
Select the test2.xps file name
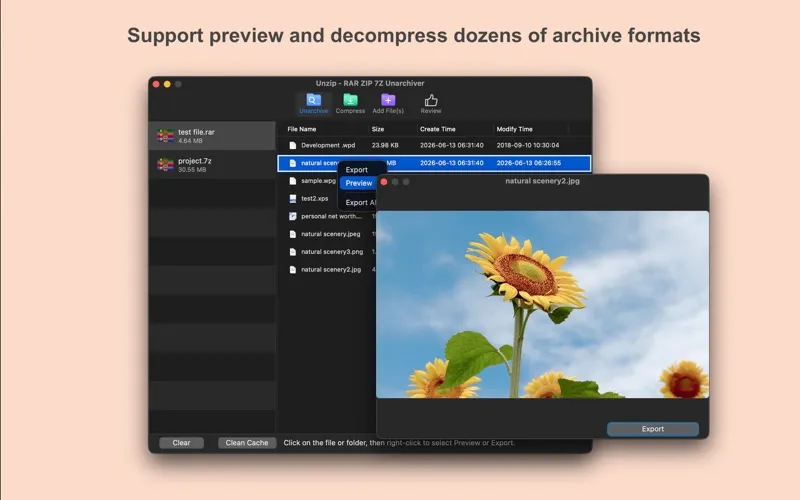[314, 198]
